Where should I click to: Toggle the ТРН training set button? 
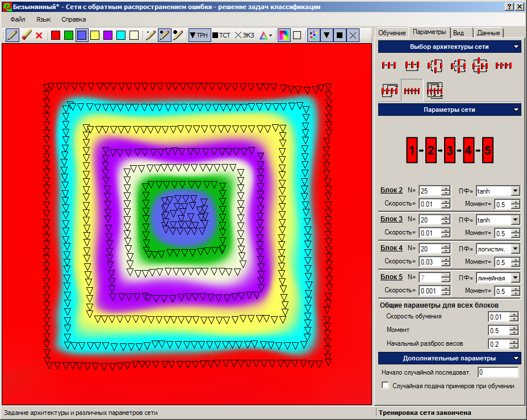(x=199, y=35)
